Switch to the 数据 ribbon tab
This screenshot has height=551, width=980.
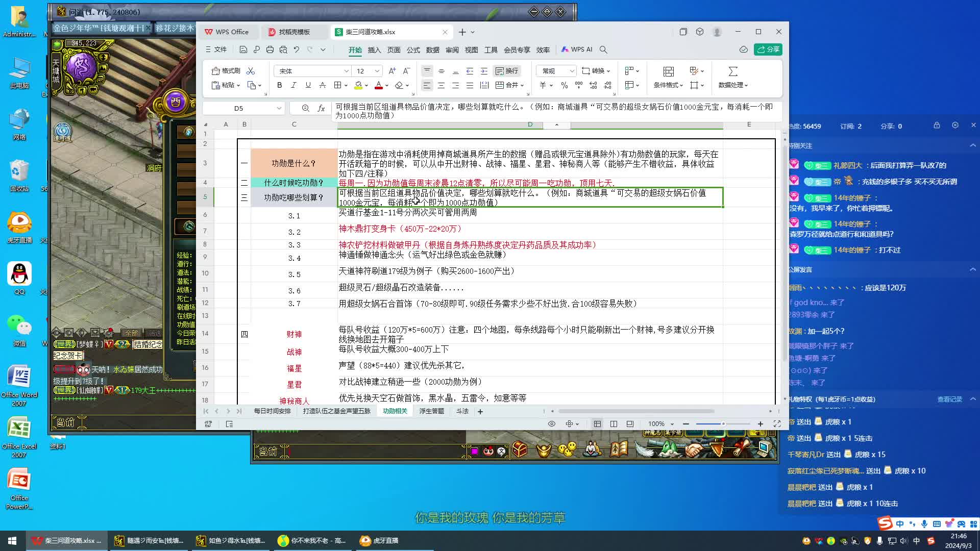[432, 49]
